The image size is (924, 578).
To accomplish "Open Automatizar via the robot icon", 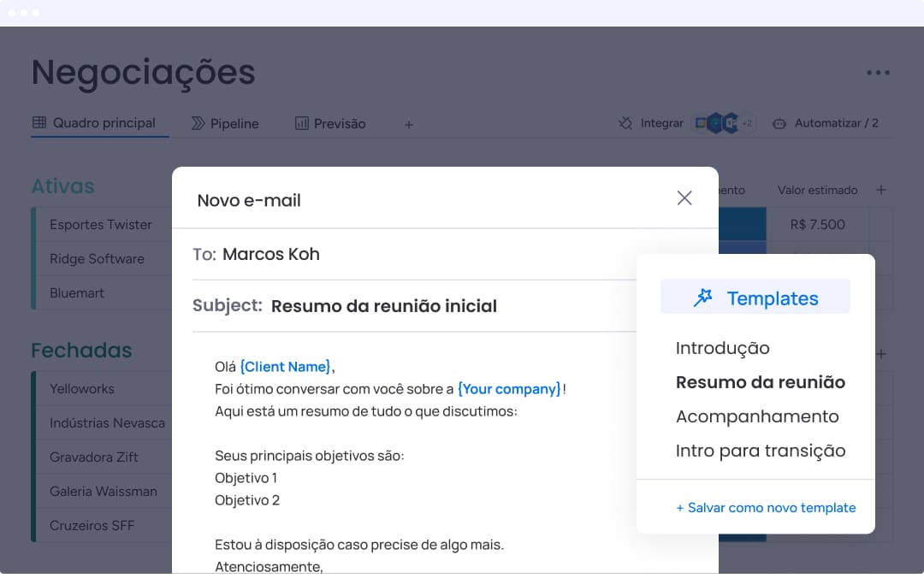I will (779, 123).
